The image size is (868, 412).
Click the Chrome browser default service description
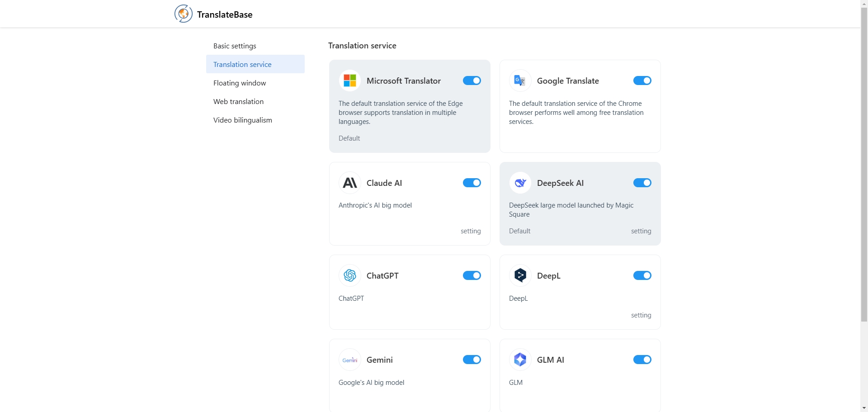[576, 113]
